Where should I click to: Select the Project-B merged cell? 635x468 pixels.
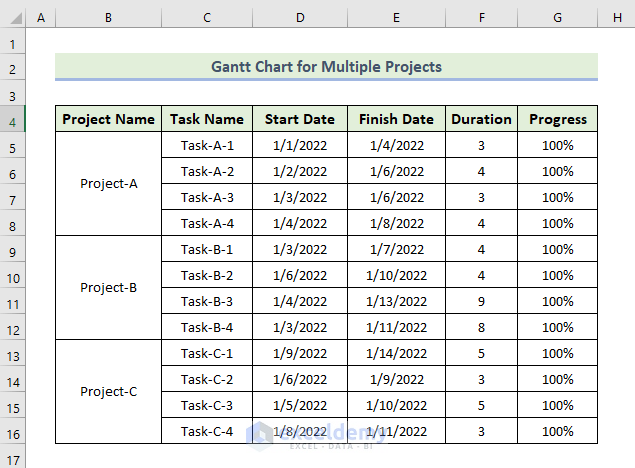[108, 288]
